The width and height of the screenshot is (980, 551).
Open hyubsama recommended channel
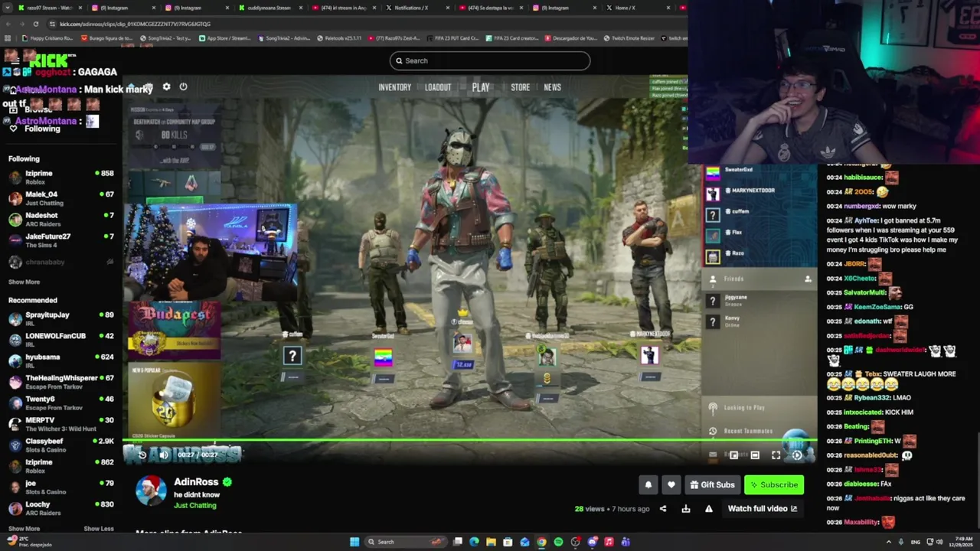tap(61, 360)
